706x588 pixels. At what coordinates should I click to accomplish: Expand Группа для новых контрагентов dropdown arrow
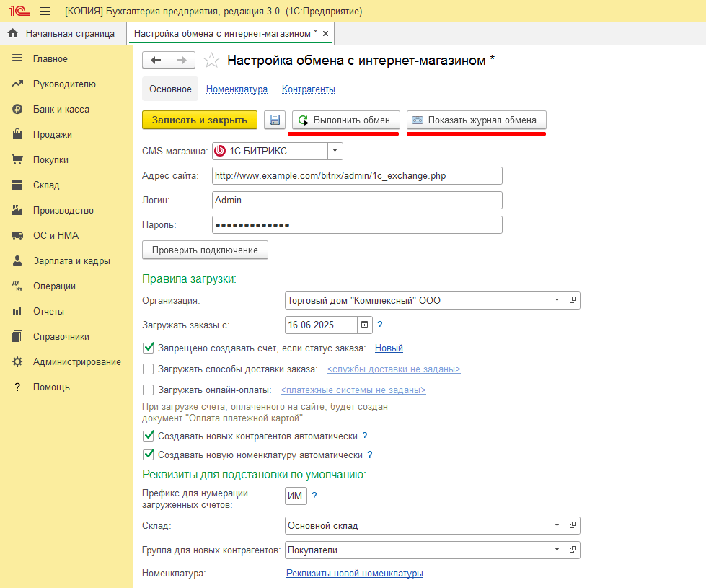[557, 550]
